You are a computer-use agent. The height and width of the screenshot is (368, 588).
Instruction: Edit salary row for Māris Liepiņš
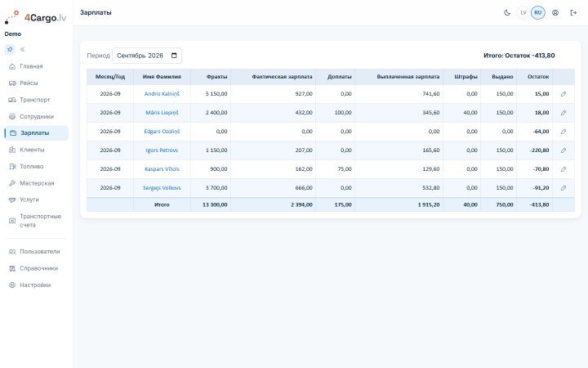pos(563,113)
